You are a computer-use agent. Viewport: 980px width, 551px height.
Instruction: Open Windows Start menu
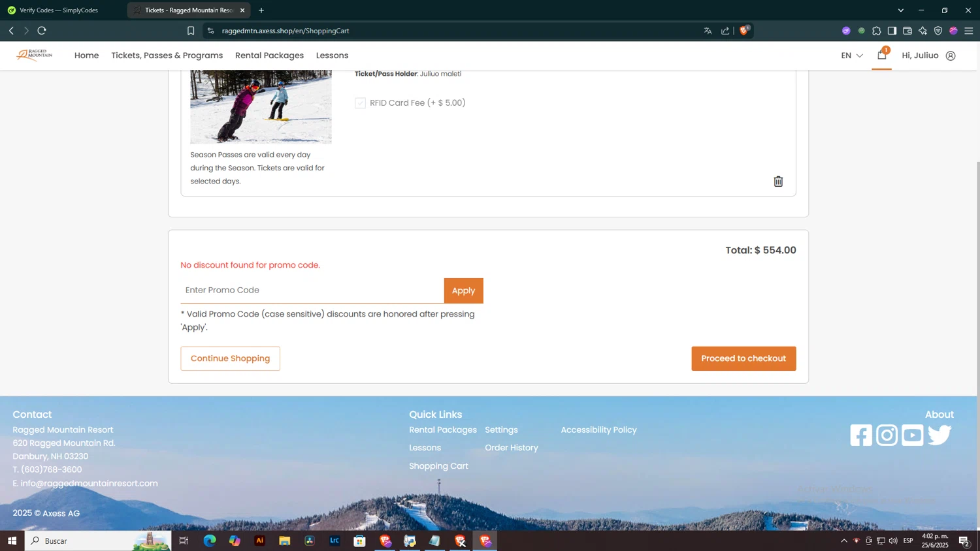coord(12,541)
